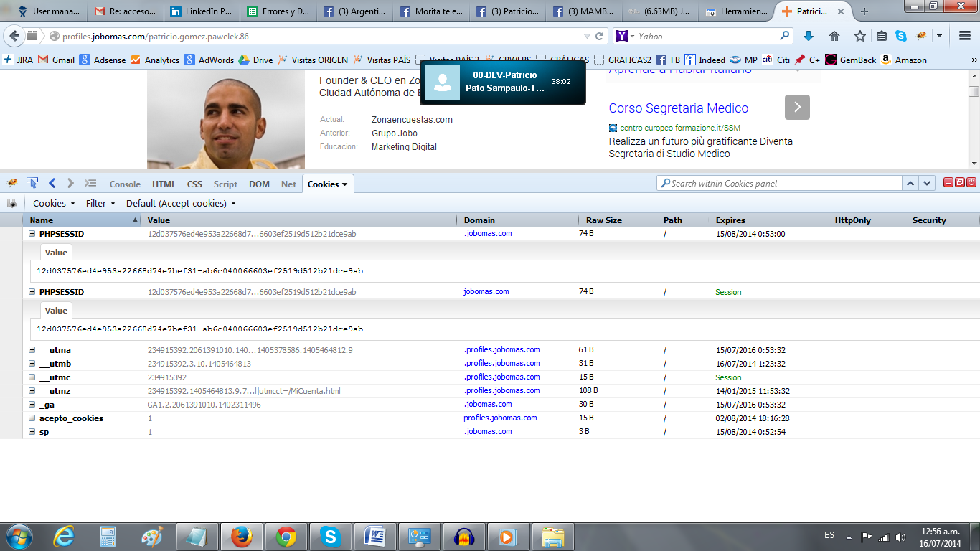
Task: Click the Firebug bug icon in DevTools toolbar
Action: point(12,183)
